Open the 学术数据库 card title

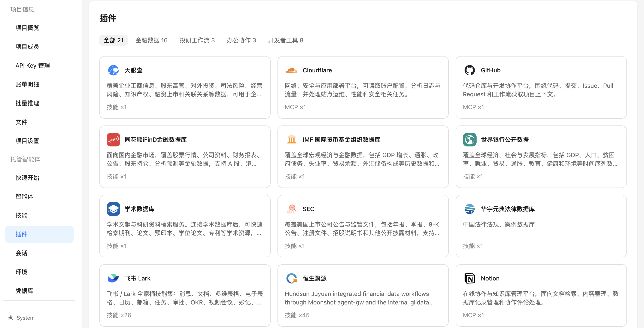coord(140,209)
